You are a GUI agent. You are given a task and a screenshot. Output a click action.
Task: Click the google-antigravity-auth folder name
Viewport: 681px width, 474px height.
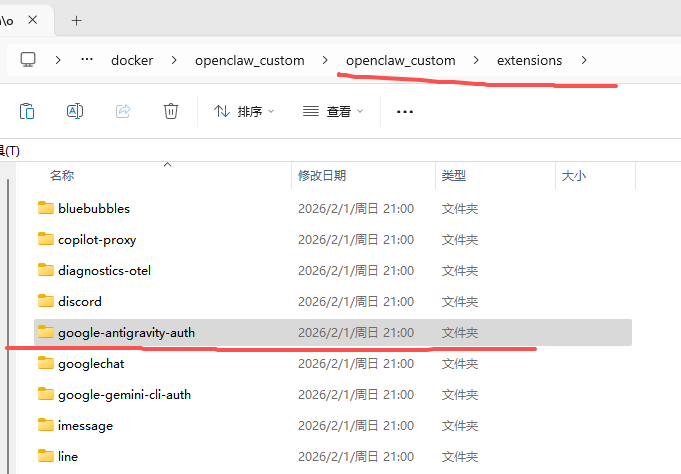pos(126,333)
